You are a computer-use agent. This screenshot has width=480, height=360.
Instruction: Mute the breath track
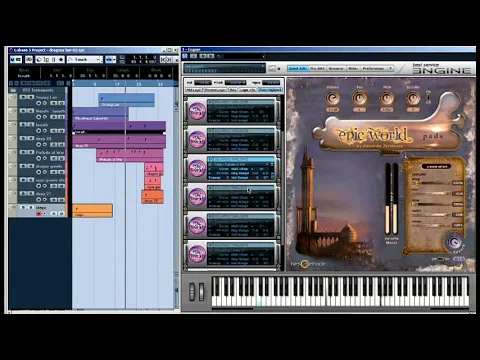point(23,125)
